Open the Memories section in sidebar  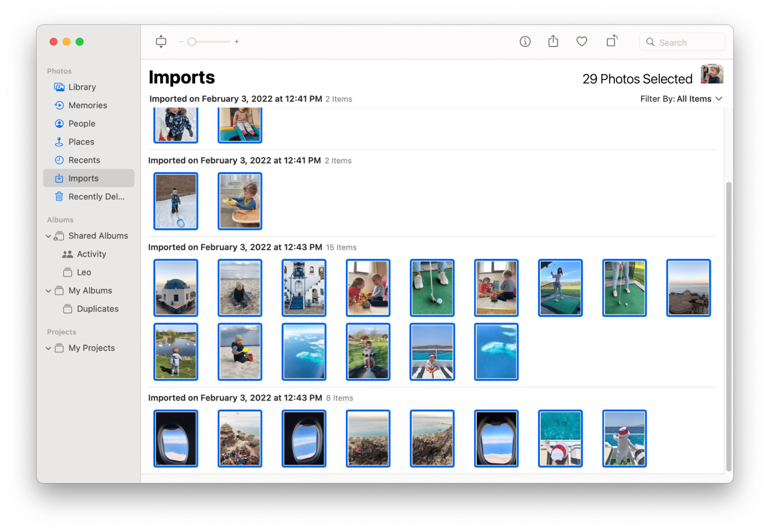point(89,105)
